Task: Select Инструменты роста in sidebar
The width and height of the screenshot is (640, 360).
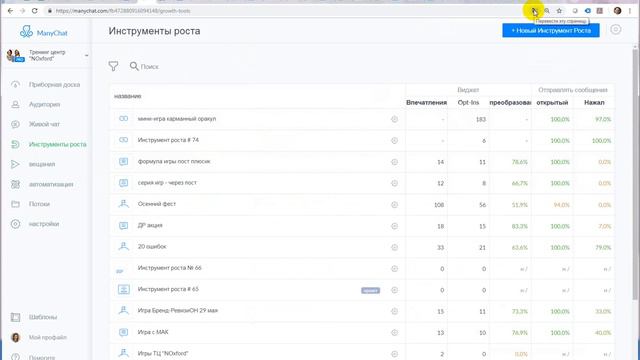Action: 58,144
